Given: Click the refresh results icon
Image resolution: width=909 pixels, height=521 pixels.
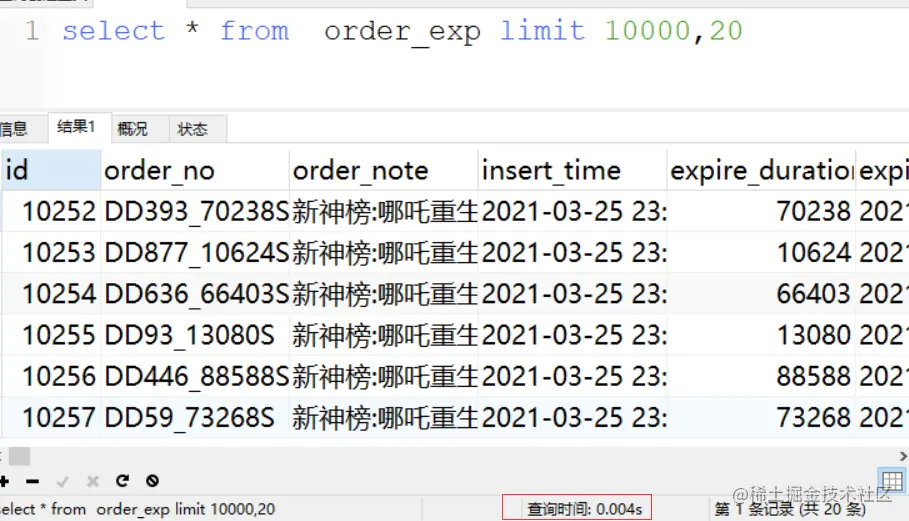Looking at the screenshot, I should (122, 480).
